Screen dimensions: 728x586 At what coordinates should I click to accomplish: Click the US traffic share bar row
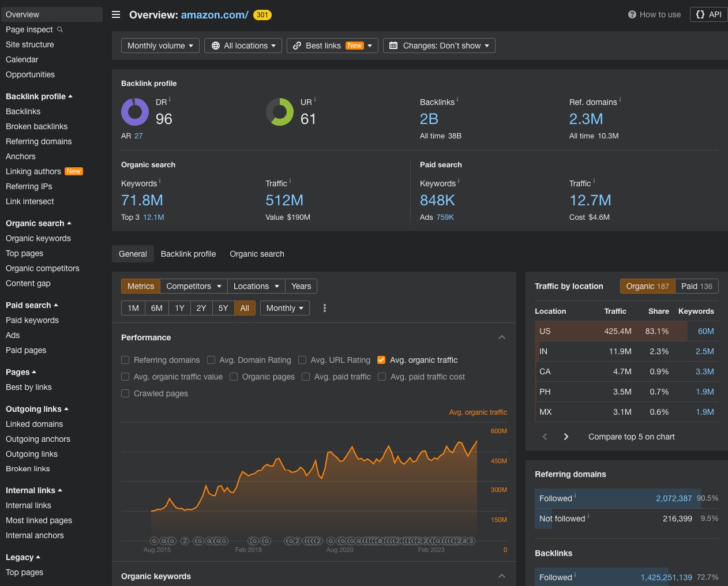(x=626, y=331)
